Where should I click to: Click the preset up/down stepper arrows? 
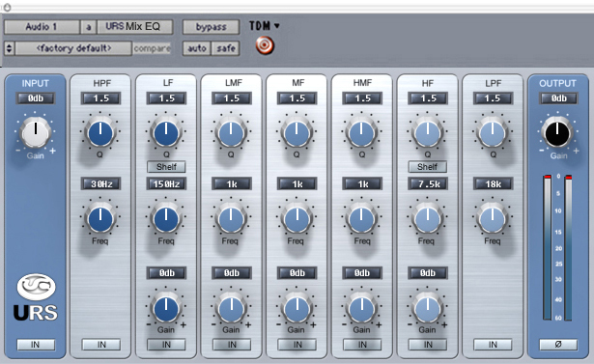(9, 48)
